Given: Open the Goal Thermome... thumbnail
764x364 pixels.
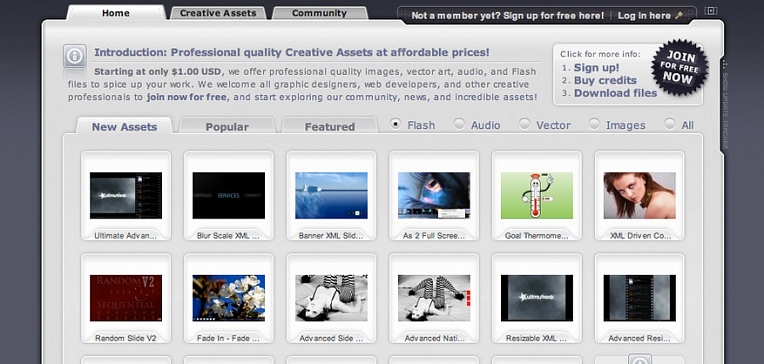Looking at the screenshot, I should click(537, 195).
